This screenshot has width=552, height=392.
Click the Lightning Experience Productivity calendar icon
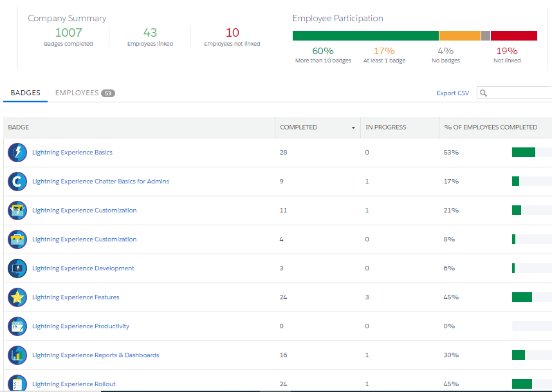point(17,326)
